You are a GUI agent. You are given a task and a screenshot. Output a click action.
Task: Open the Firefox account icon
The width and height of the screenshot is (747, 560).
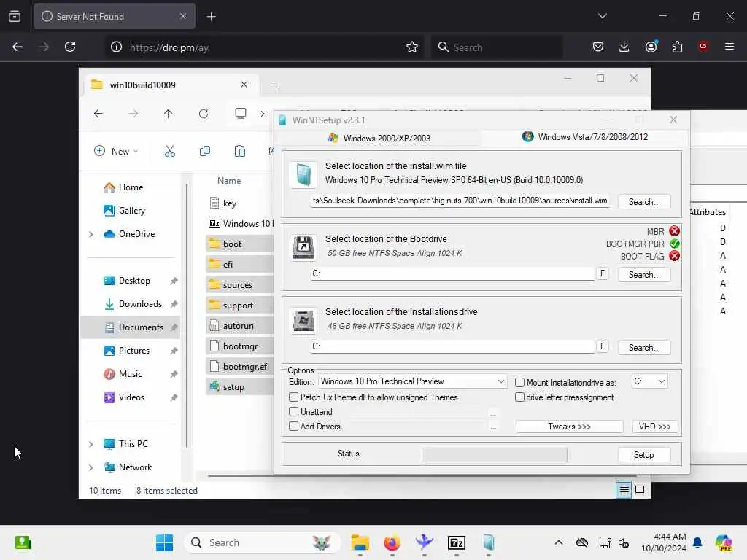[x=651, y=47]
